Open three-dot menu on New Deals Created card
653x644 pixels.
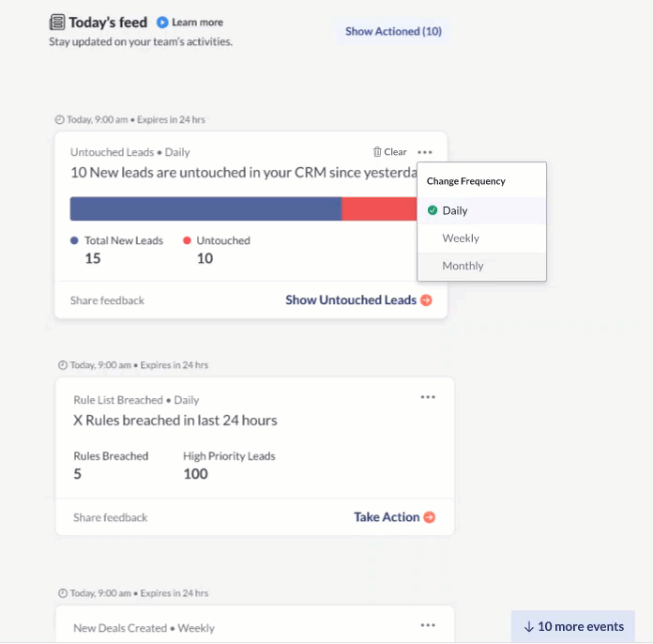point(428,625)
